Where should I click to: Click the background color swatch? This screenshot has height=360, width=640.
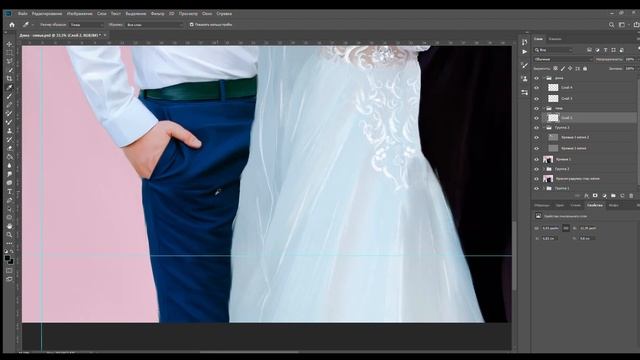point(11,262)
